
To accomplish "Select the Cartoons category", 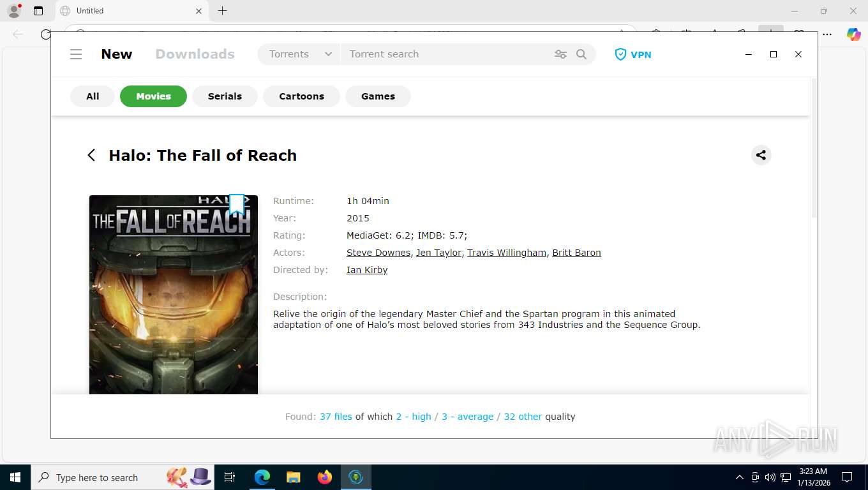I will click(301, 96).
